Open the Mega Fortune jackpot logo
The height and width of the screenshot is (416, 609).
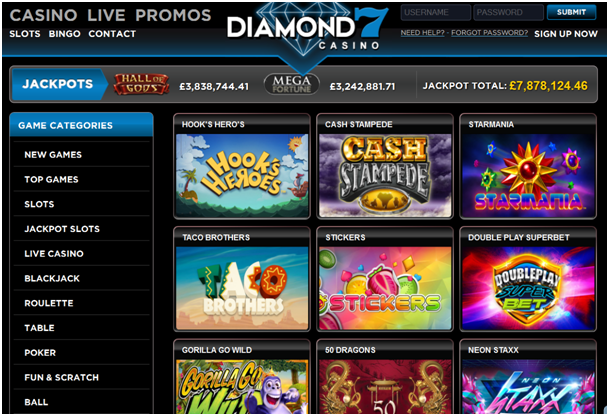coord(292,84)
